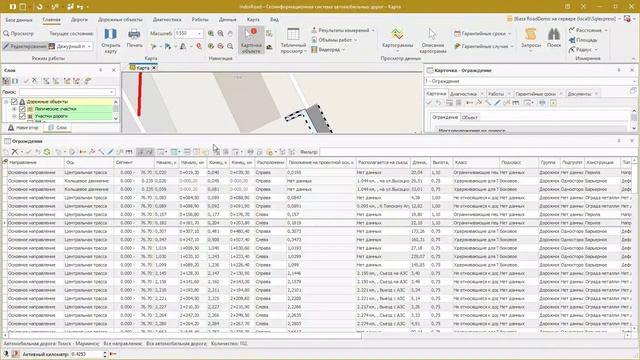Click the Расстояние measurement tool

(x=588, y=30)
